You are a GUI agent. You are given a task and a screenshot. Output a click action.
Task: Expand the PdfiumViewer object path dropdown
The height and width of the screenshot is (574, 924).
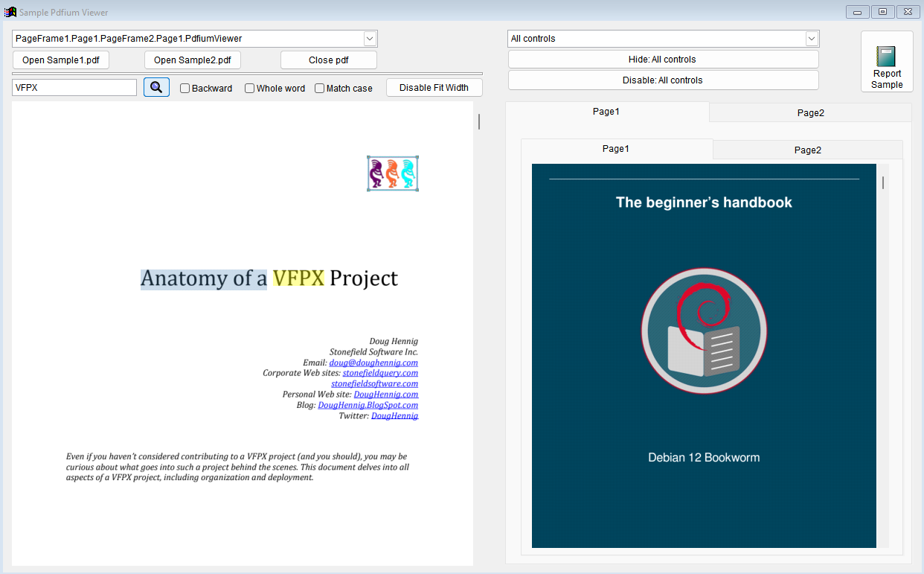pos(370,39)
